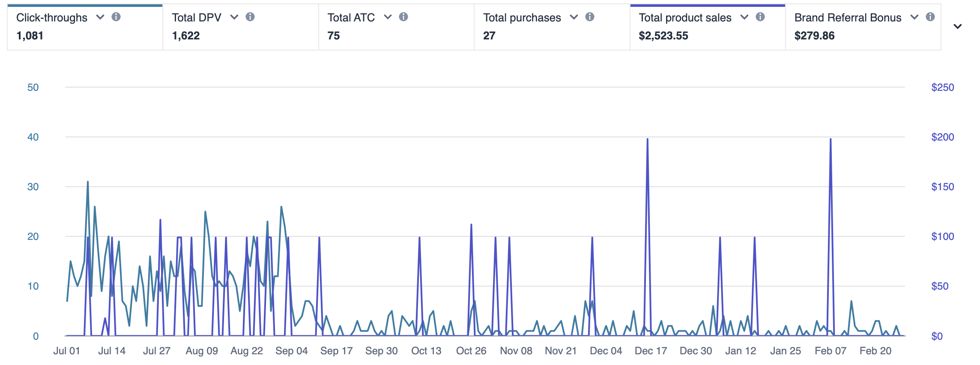
Task: Open Total product sales dropdown chevron
Action: coord(744,17)
